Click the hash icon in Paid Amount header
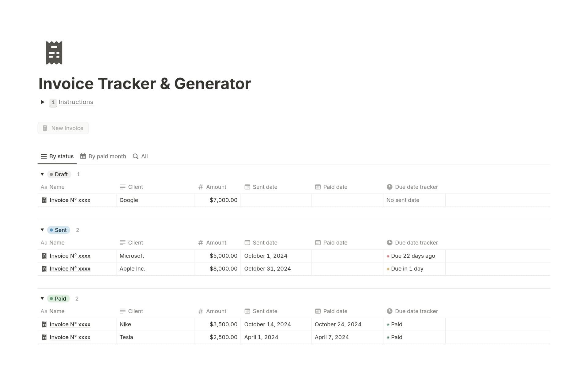588x367 pixels. (x=201, y=311)
